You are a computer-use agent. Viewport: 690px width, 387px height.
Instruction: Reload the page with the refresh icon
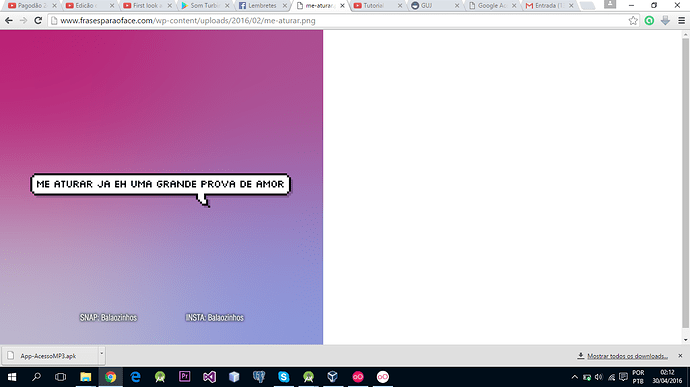coord(38,21)
